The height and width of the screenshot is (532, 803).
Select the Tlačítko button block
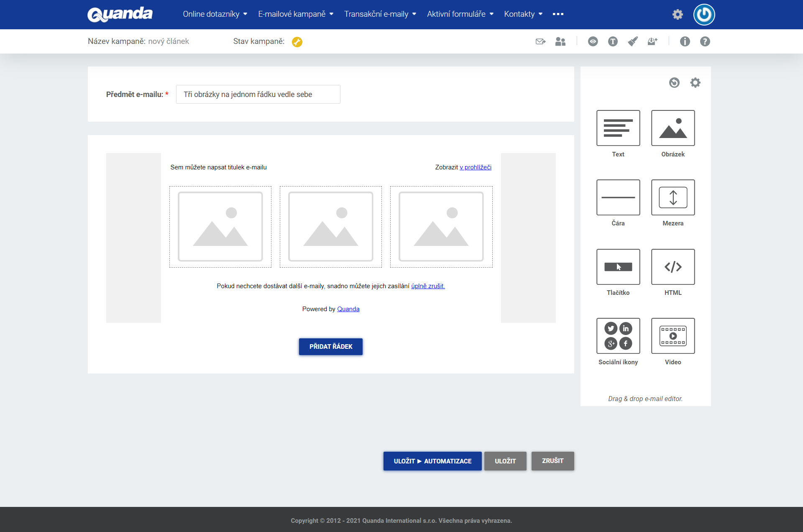[x=618, y=267]
